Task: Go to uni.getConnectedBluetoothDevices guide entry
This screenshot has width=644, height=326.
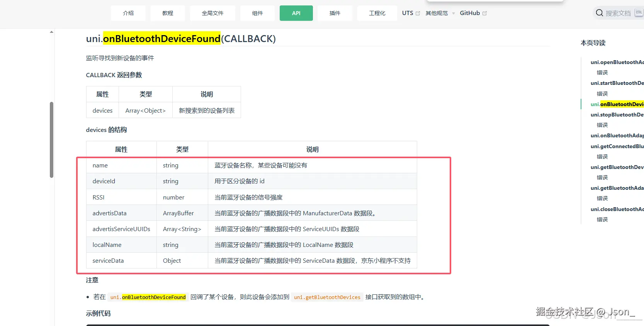Action: (617, 146)
